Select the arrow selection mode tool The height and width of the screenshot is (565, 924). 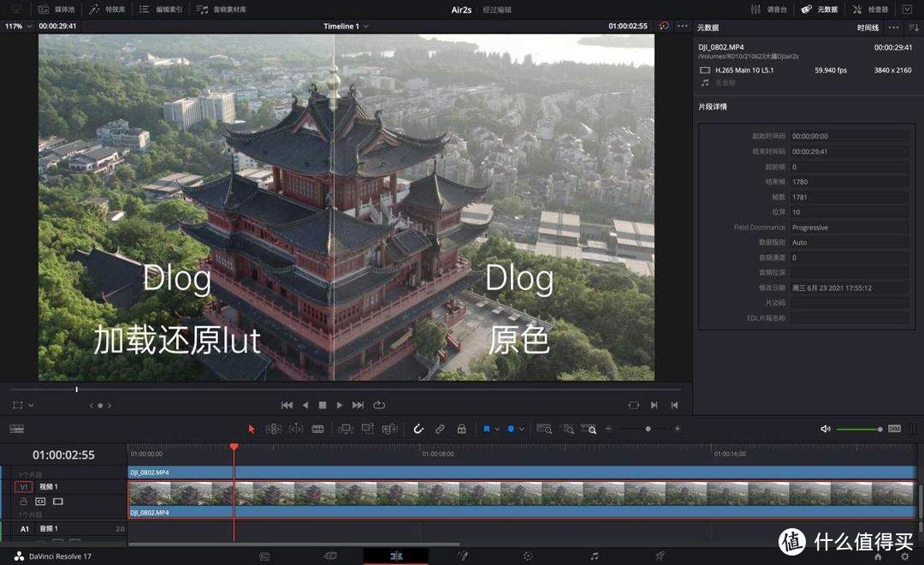coord(252,429)
